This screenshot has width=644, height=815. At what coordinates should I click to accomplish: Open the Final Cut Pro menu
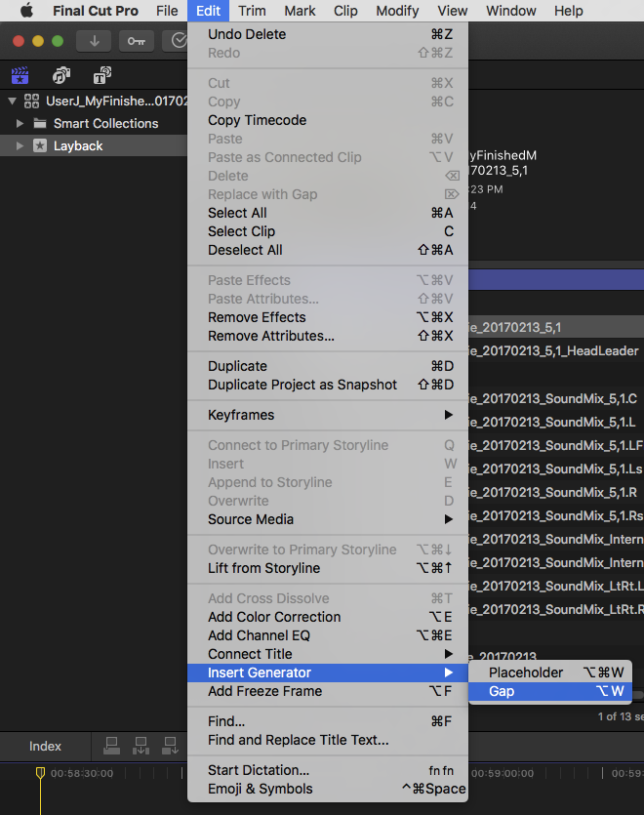96,11
